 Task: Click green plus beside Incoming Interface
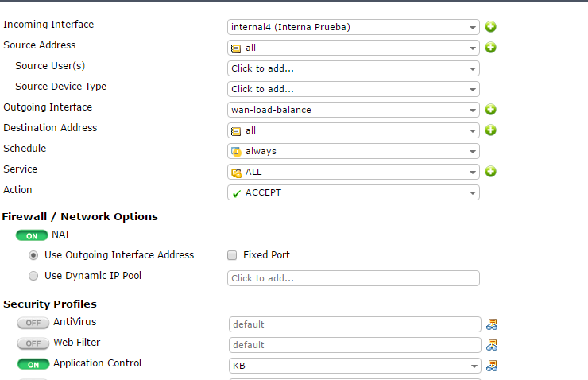click(x=491, y=27)
